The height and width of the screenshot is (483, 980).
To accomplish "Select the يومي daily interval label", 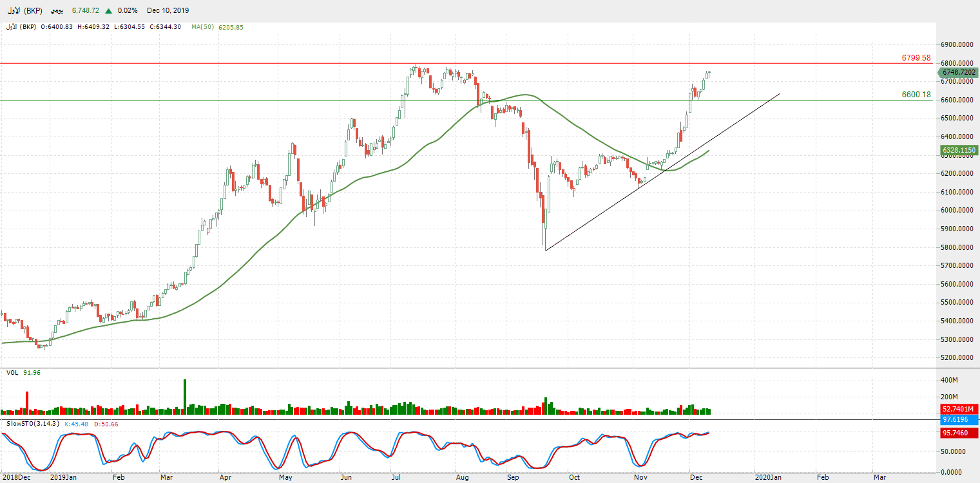I will click(x=57, y=11).
